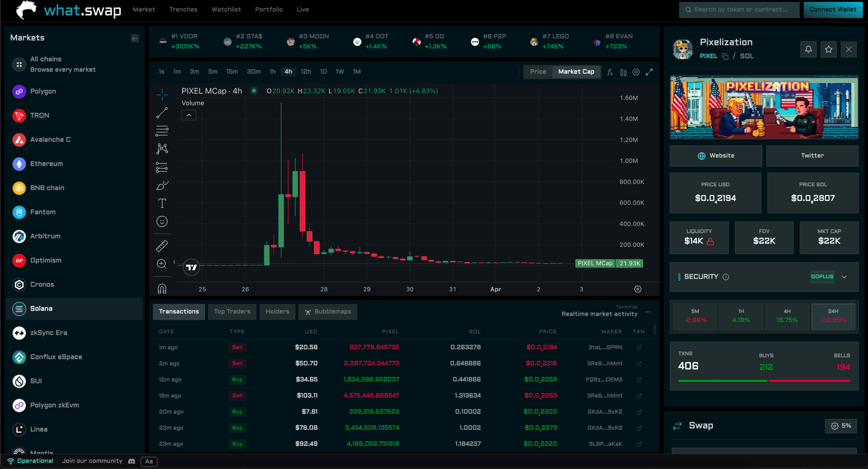Add Pixelization to your watchlist favorites
Screen dimensions: 868x469
pos(828,49)
